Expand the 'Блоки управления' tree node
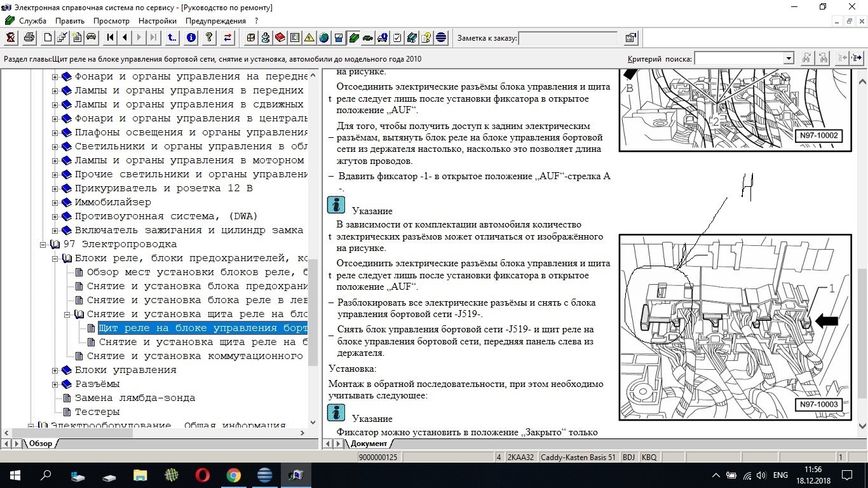The image size is (868, 488). 55,370
